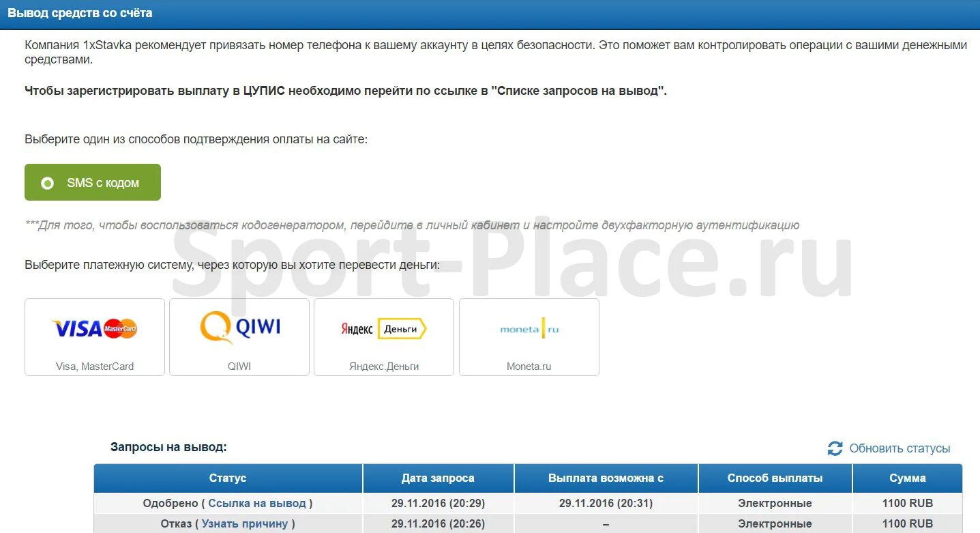The width and height of the screenshot is (980, 533).
Task: Click the Выплата возможна с column header
Action: (x=606, y=478)
